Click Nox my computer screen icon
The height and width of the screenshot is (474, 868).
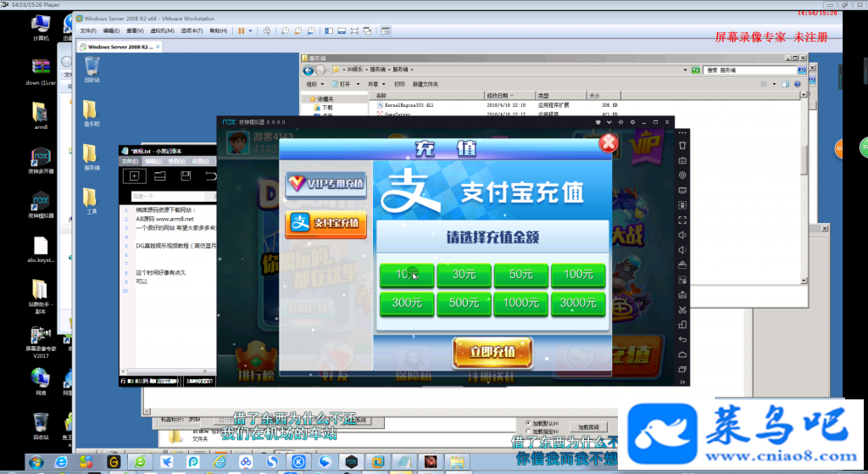point(682,190)
